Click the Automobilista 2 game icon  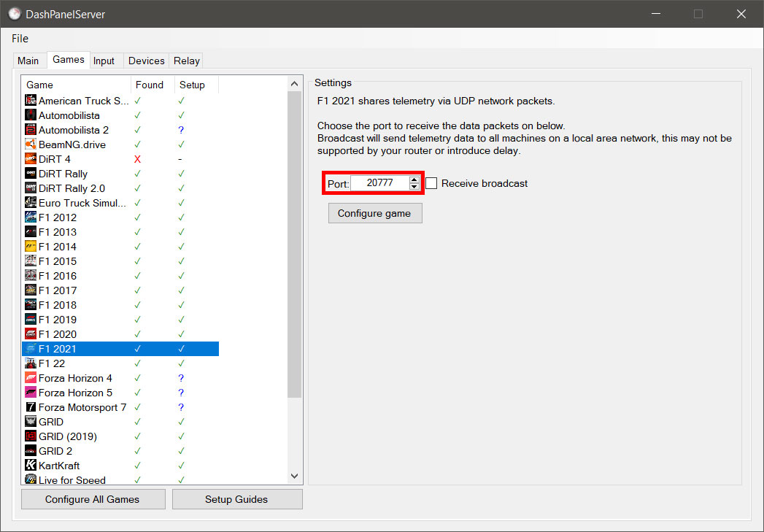pyautogui.click(x=31, y=130)
